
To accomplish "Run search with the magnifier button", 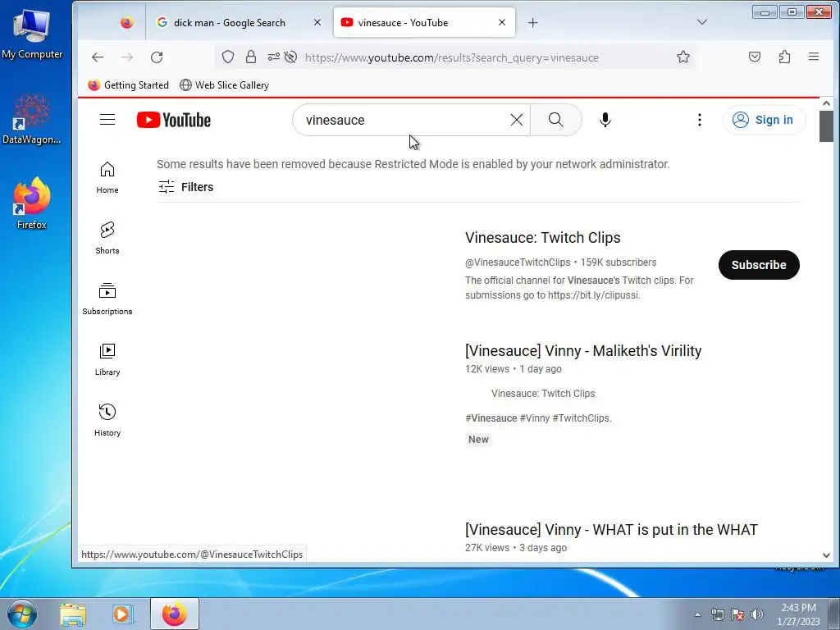I will tap(555, 120).
